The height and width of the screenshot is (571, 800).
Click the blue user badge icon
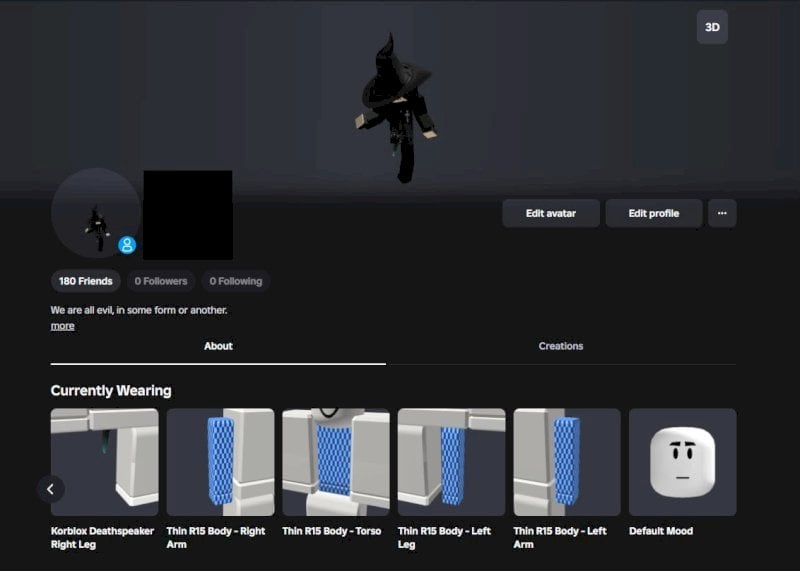click(127, 245)
